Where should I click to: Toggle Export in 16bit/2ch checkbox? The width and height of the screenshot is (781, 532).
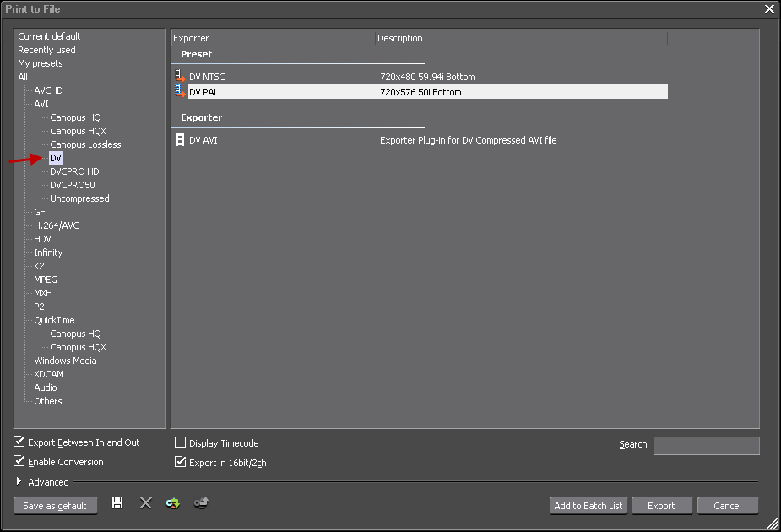pyautogui.click(x=180, y=463)
